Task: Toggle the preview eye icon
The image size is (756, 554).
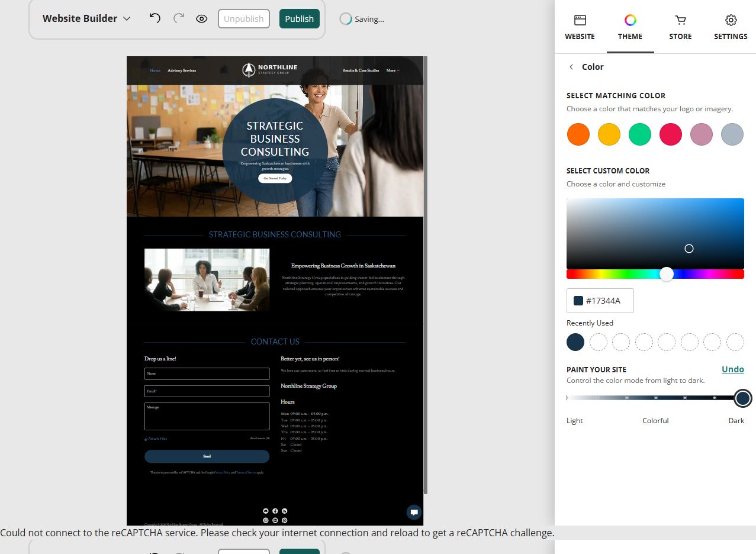Action: point(202,18)
